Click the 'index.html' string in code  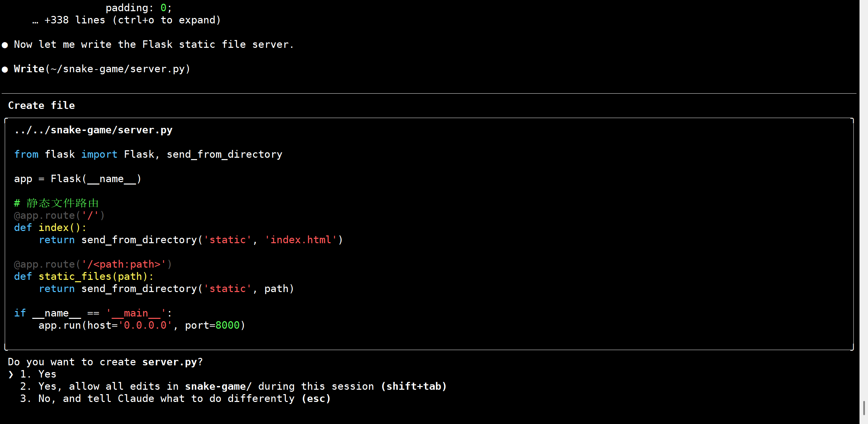point(301,240)
